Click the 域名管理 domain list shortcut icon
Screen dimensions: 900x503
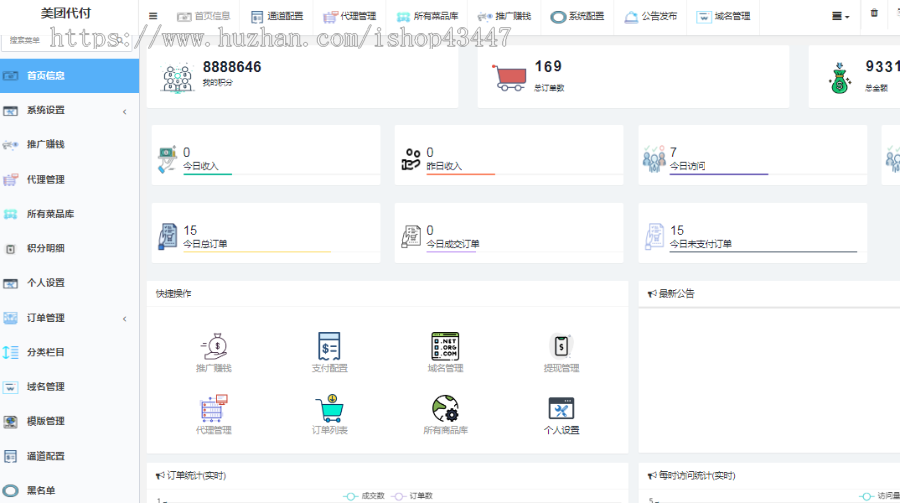(x=444, y=346)
